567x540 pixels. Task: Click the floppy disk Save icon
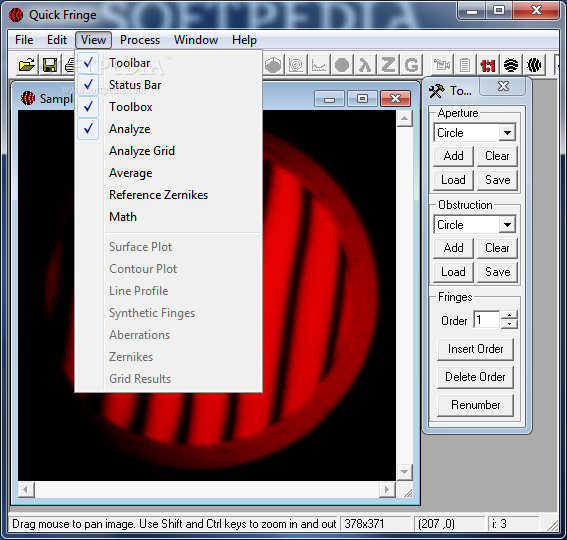(50, 65)
